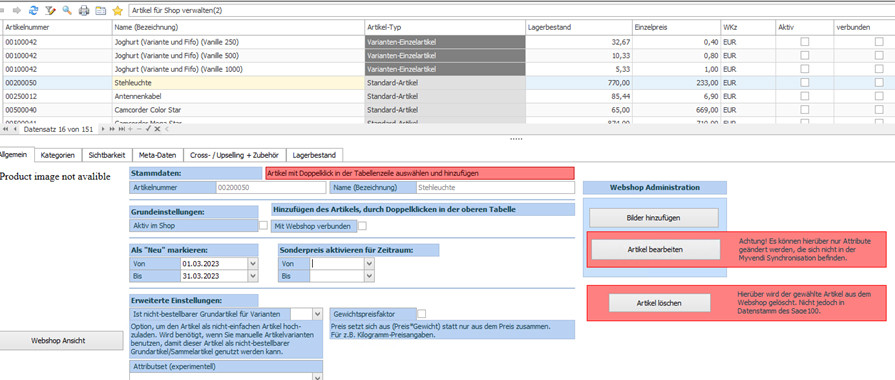Open the filter editor funnel icon

(50, 10)
